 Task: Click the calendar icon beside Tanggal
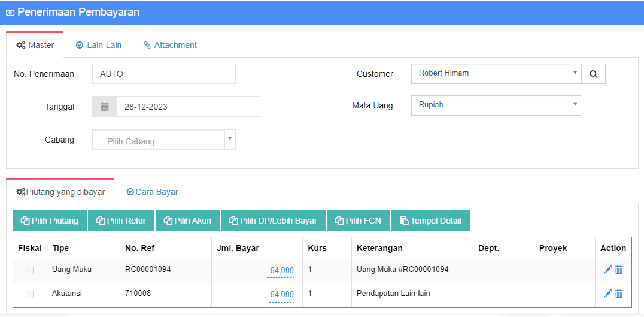(x=105, y=107)
